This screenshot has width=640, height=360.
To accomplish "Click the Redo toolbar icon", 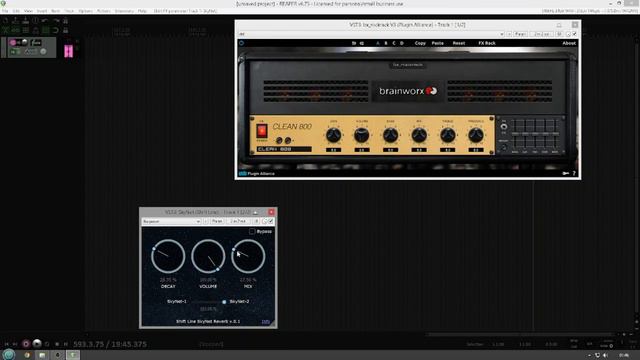I will [x=56, y=20].
